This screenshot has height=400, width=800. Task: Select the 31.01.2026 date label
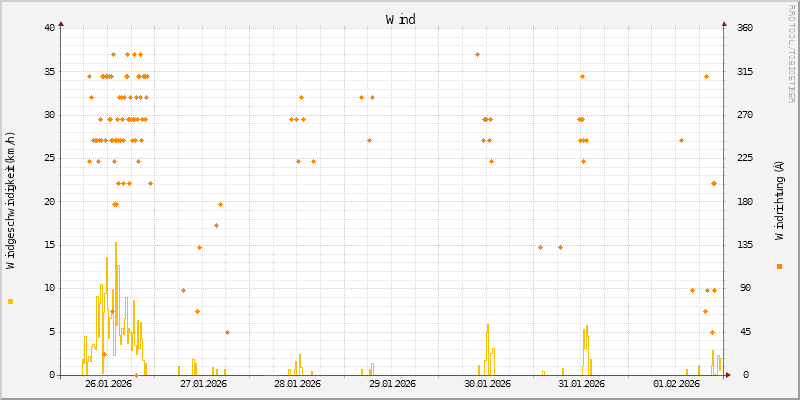point(582,383)
